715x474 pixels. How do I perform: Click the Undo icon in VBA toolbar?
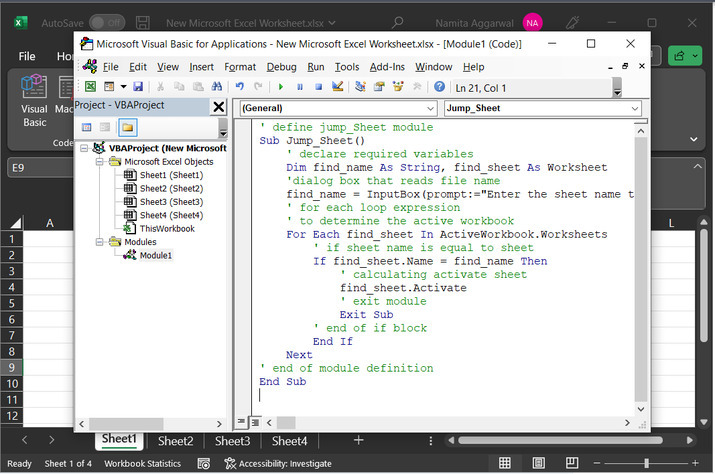pos(240,87)
